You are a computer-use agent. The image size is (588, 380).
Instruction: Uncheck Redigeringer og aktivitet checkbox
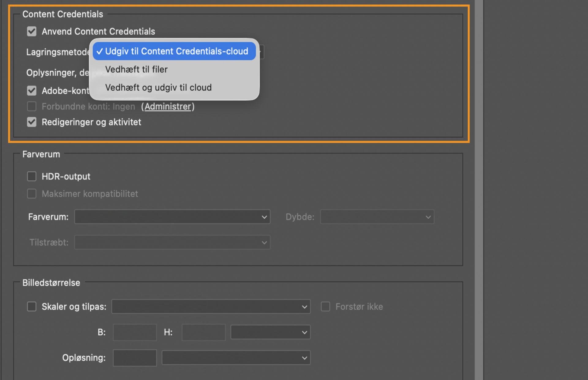32,122
